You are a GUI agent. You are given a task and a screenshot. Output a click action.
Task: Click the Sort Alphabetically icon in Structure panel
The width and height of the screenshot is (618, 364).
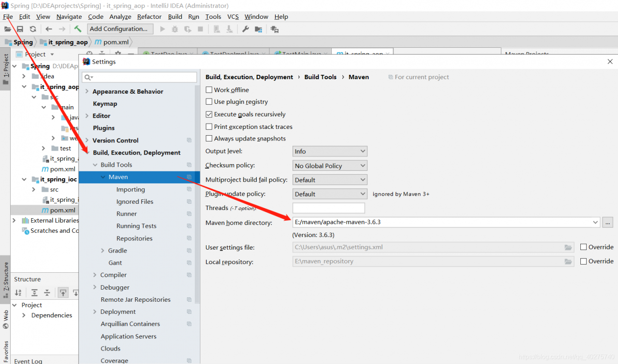18,293
